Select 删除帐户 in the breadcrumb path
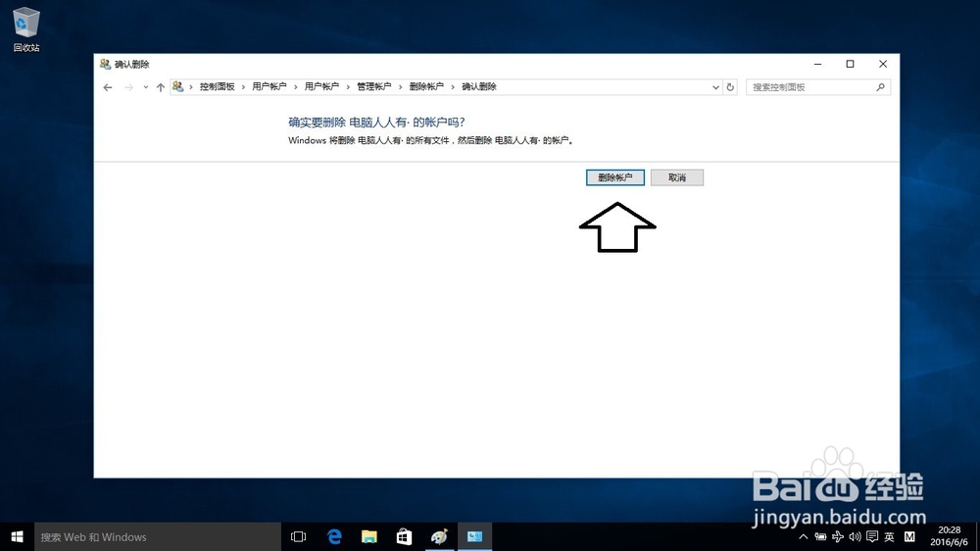Viewport: 980px width, 551px height. point(426,87)
